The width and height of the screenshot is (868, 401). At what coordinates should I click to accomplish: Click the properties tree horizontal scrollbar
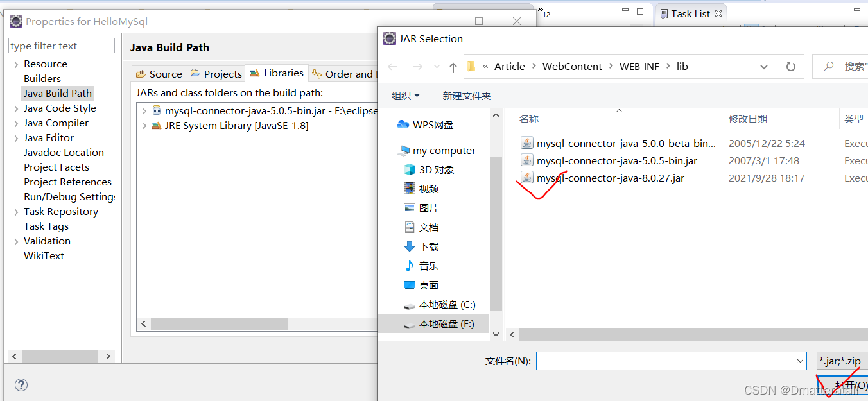[x=61, y=356]
